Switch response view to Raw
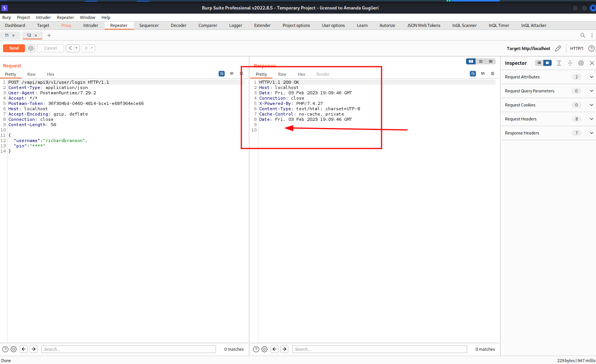The height and width of the screenshot is (364, 596). [282, 74]
